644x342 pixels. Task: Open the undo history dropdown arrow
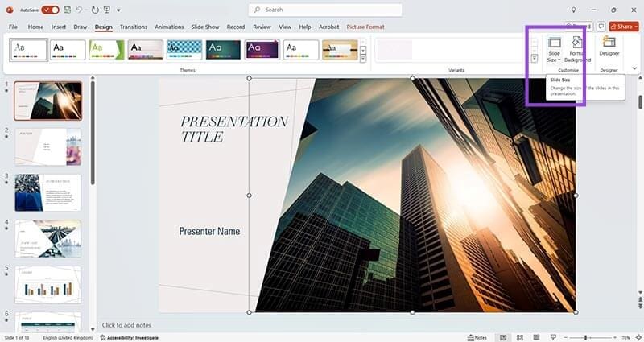[85, 10]
